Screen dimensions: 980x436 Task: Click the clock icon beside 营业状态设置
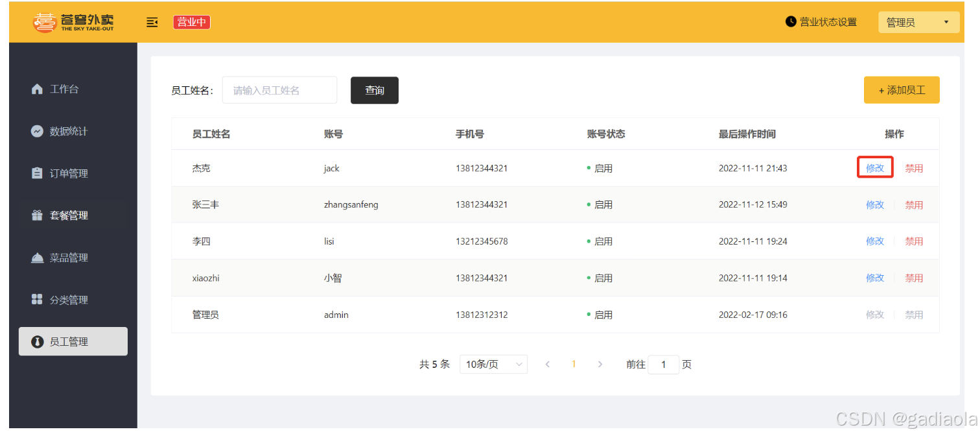pos(791,21)
